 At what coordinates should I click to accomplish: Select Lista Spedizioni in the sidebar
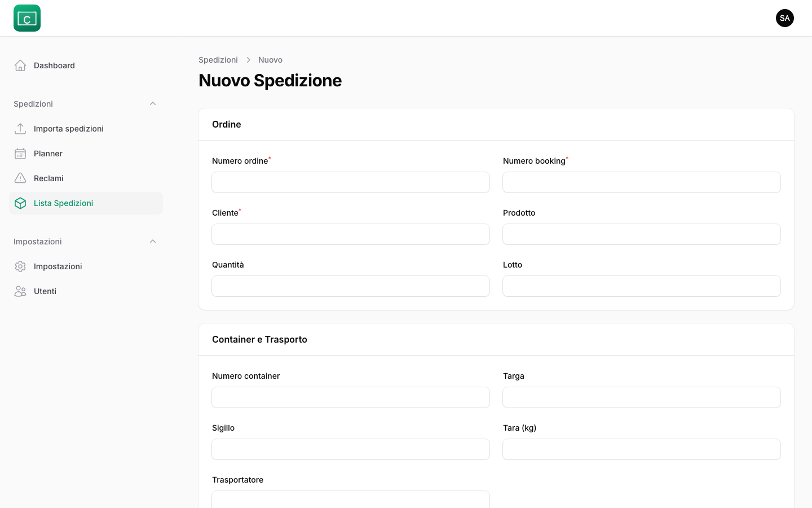point(63,203)
